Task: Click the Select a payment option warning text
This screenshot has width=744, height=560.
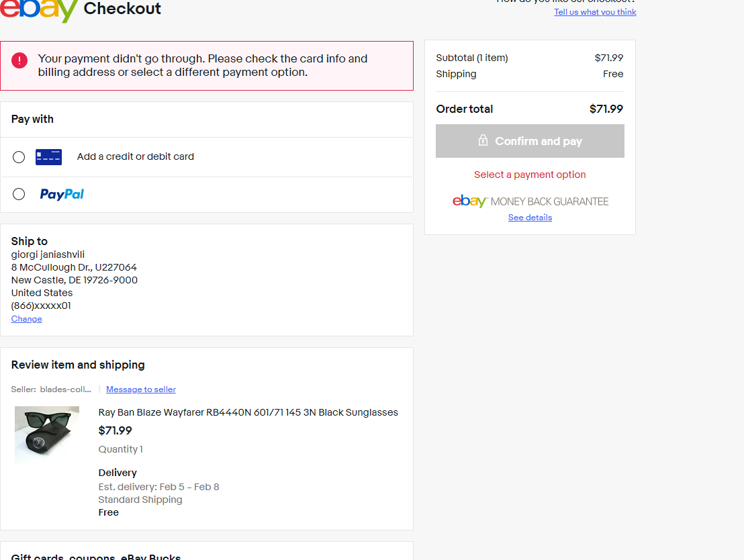Action: (530, 175)
